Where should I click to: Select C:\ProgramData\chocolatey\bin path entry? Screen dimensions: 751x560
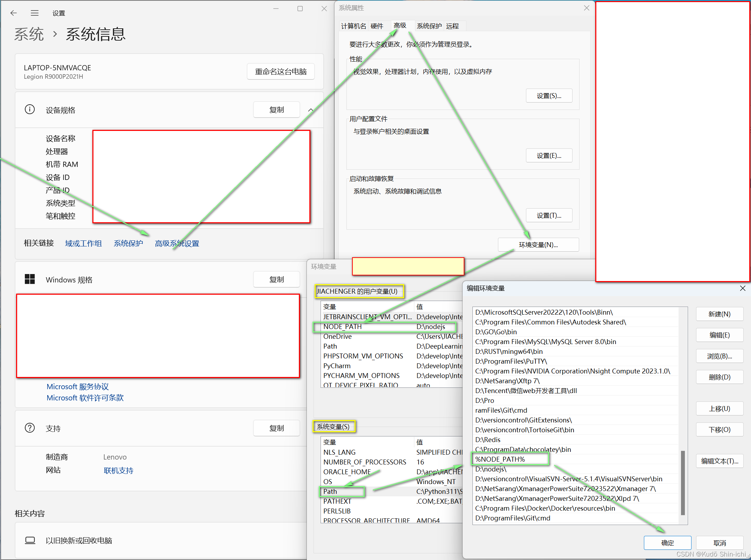(x=576, y=449)
